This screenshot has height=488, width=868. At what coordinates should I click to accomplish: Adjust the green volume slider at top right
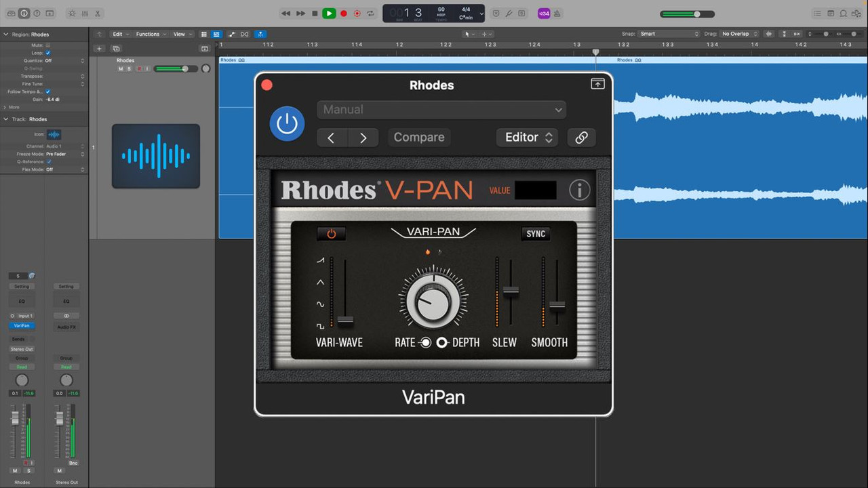[x=696, y=13]
